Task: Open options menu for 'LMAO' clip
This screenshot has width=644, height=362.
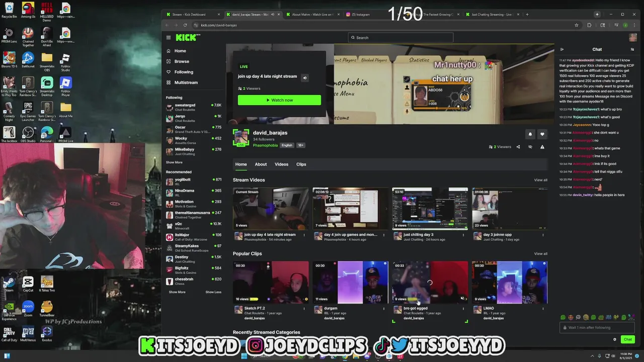Action: click(x=543, y=308)
